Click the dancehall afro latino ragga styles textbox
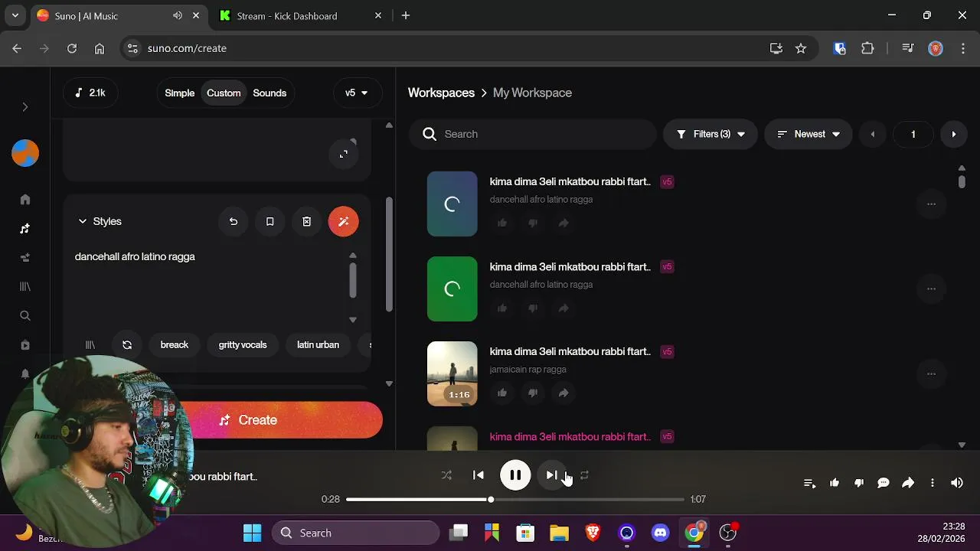 click(x=208, y=287)
